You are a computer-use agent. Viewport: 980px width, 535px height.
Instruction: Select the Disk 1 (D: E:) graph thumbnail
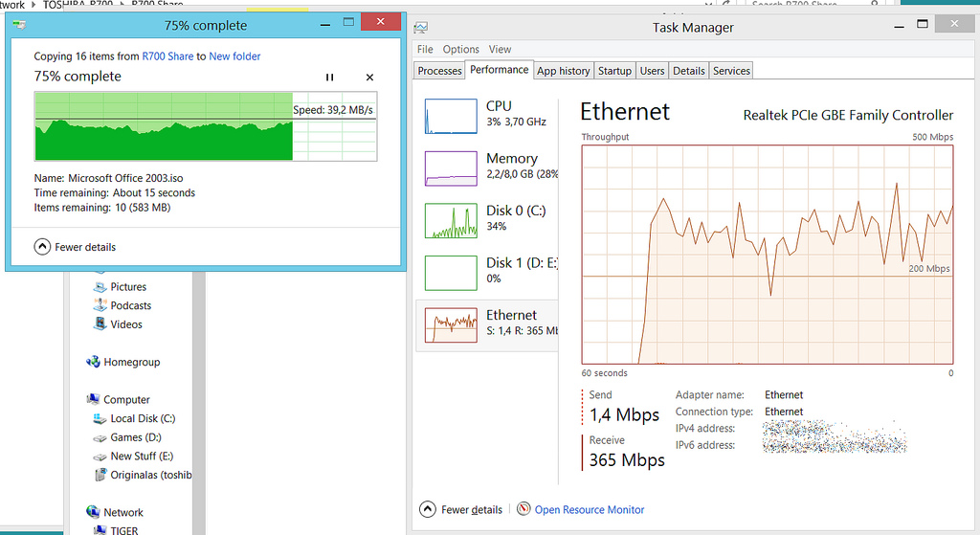point(451,273)
